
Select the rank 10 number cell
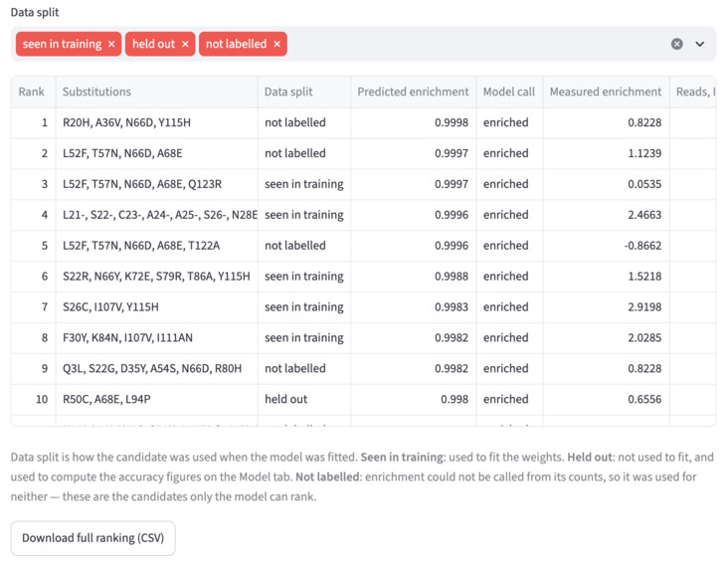[34, 399]
